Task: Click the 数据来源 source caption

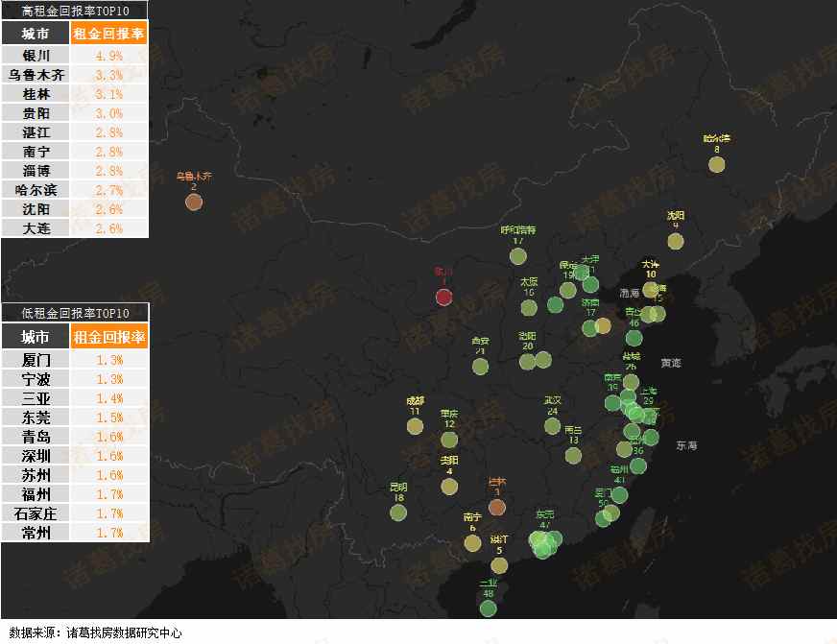Action: click(95, 633)
